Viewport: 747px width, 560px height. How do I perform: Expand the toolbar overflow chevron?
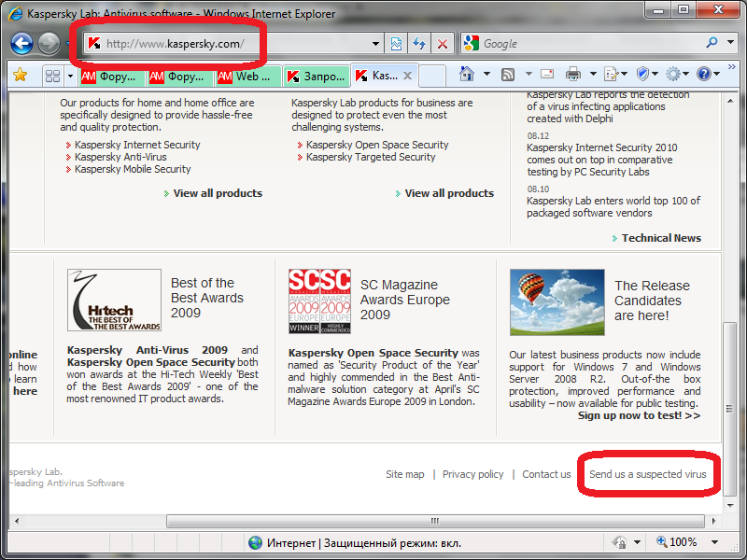731,66
